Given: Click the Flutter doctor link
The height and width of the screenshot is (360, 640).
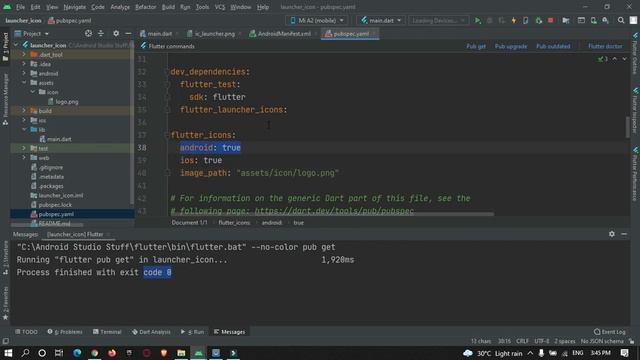Looking at the screenshot, I should (x=605, y=46).
